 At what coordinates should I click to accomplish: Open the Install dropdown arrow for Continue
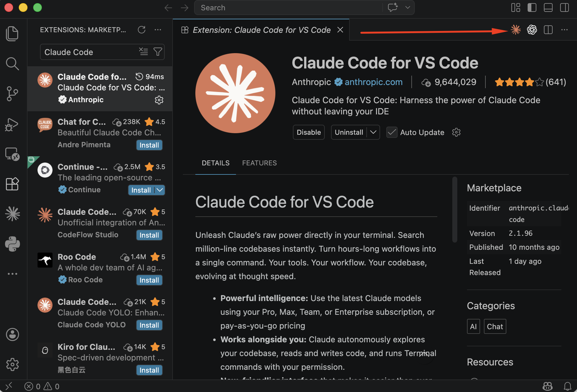(x=159, y=190)
